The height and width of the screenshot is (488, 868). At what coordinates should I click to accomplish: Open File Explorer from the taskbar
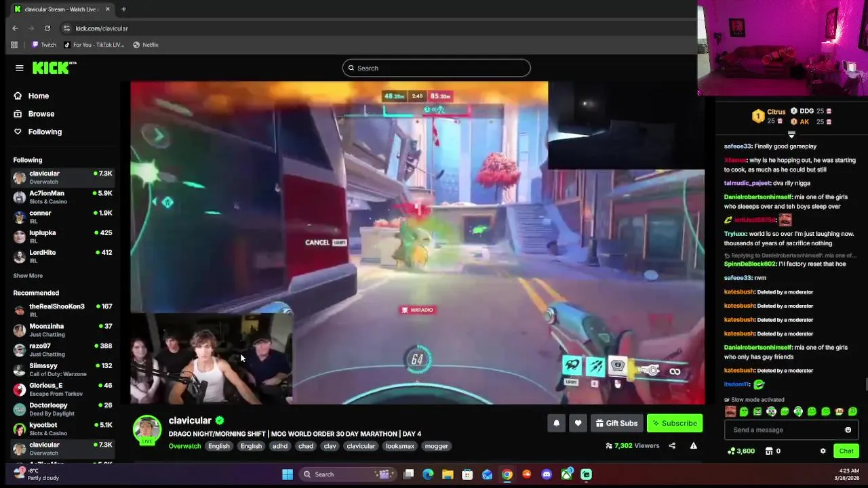point(448,474)
